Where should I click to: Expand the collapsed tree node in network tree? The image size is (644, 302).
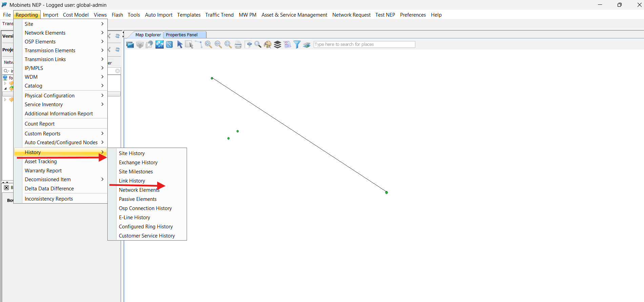(5, 83)
